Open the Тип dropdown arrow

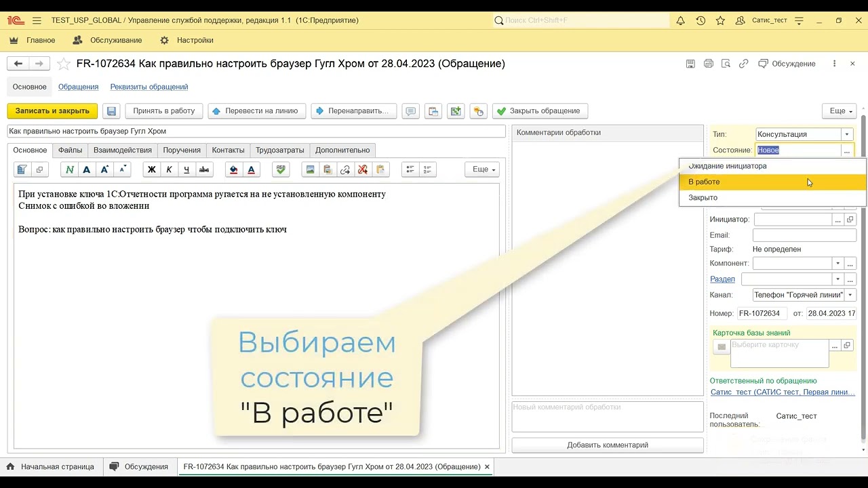(846, 134)
